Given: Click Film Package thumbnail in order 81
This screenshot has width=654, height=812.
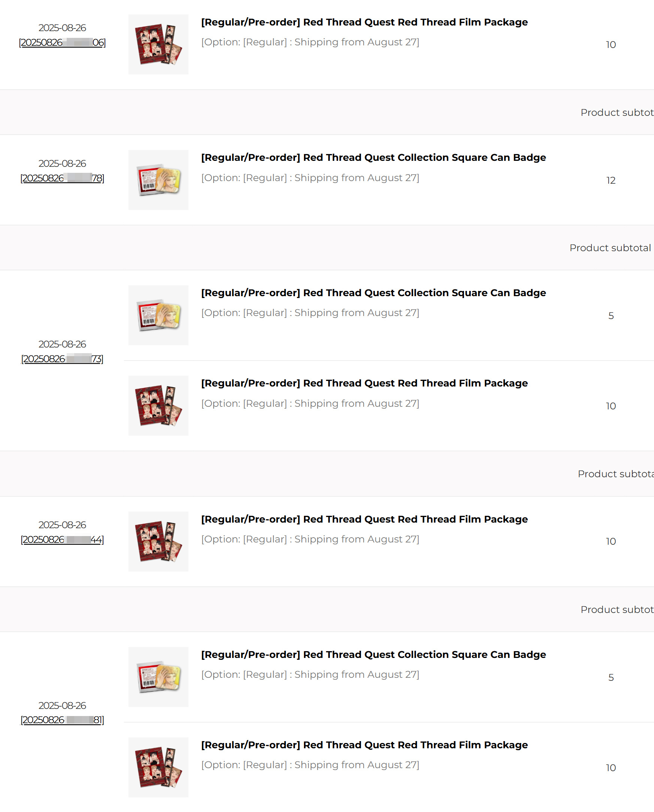Looking at the screenshot, I should pos(158,767).
